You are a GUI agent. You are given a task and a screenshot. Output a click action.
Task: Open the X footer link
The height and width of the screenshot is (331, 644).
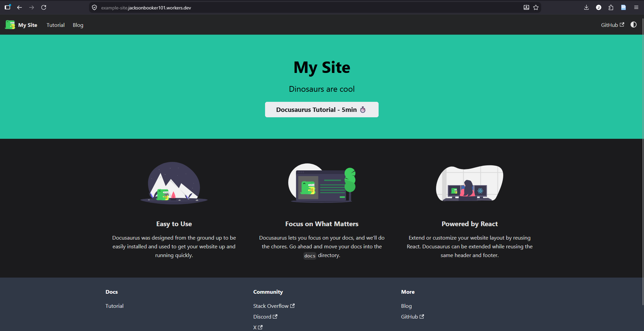click(x=258, y=327)
